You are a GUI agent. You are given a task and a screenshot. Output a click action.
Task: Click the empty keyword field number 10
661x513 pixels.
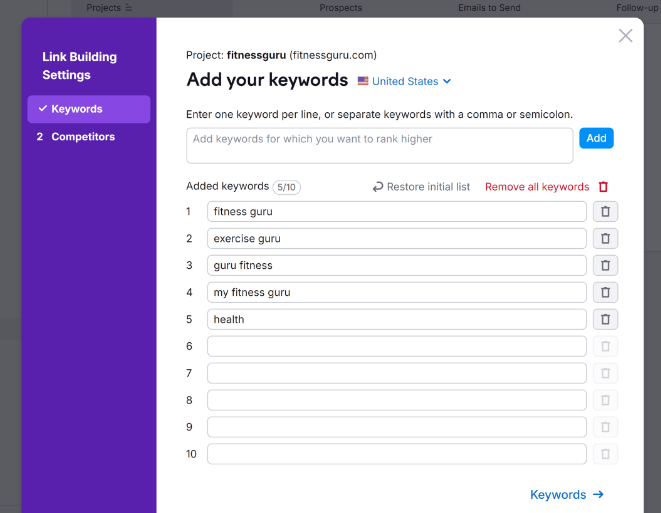coord(396,454)
